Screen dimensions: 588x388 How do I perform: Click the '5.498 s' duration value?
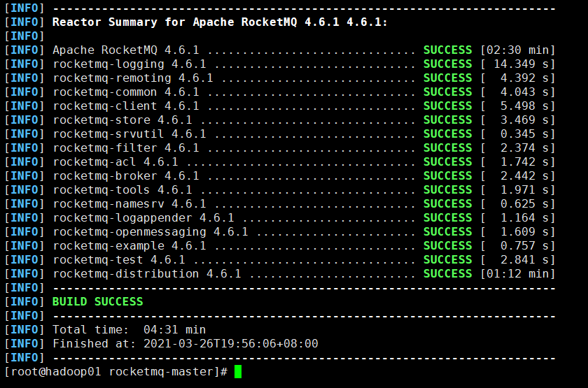pyautogui.click(x=524, y=106)
